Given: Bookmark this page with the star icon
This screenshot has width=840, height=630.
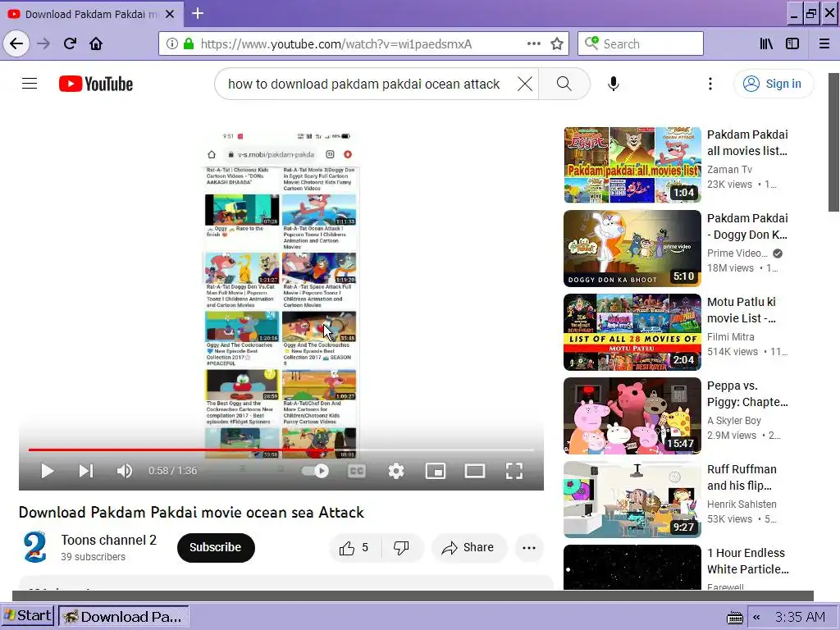Looking at the screenshot, I should [557, 43].
